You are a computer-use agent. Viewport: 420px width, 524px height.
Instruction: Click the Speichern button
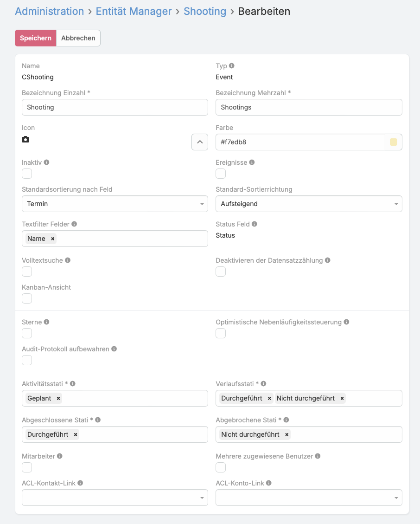pos(36,38)
